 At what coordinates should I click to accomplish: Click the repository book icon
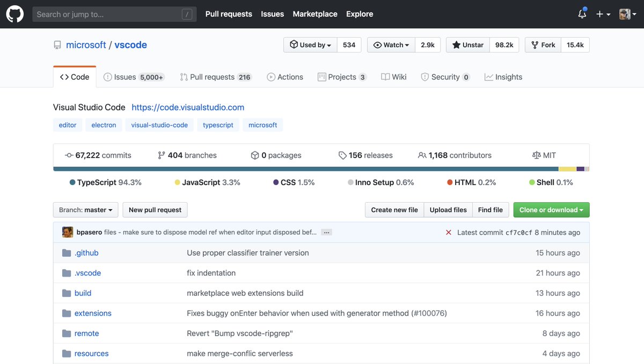(57, 45)
